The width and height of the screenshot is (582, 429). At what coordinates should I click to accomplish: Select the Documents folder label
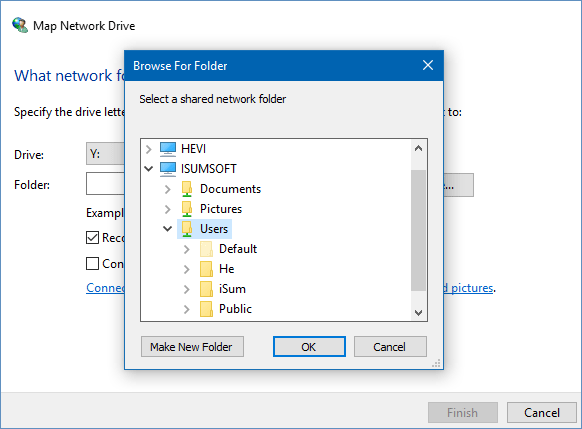pos(230,189)
